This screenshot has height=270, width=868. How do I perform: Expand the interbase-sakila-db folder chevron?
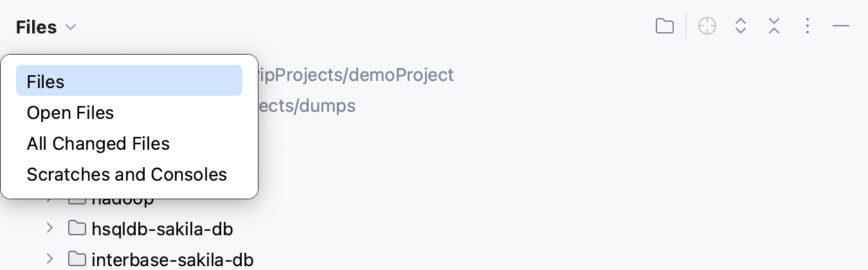pyautogui.click(x=50, y=260)
